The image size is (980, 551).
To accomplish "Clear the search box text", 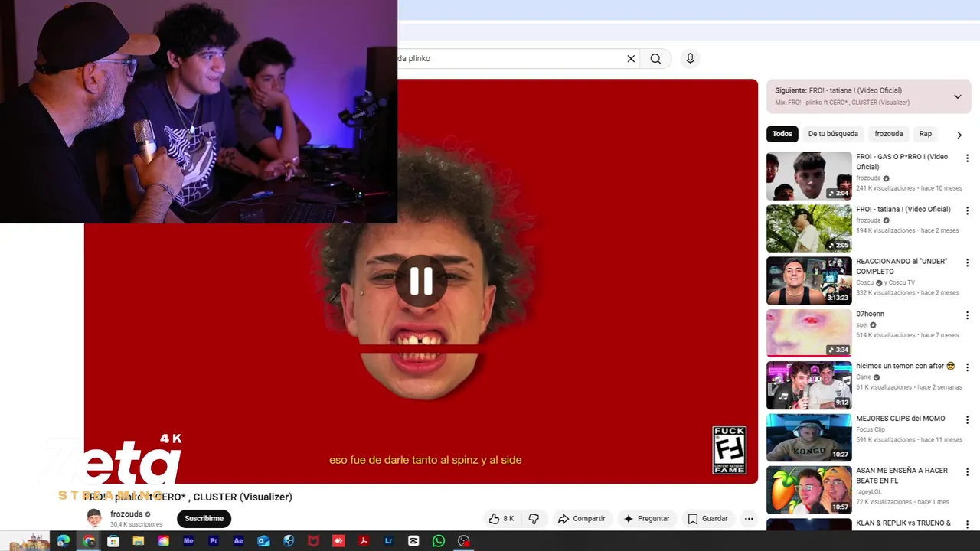I will [x=631, y=58].
